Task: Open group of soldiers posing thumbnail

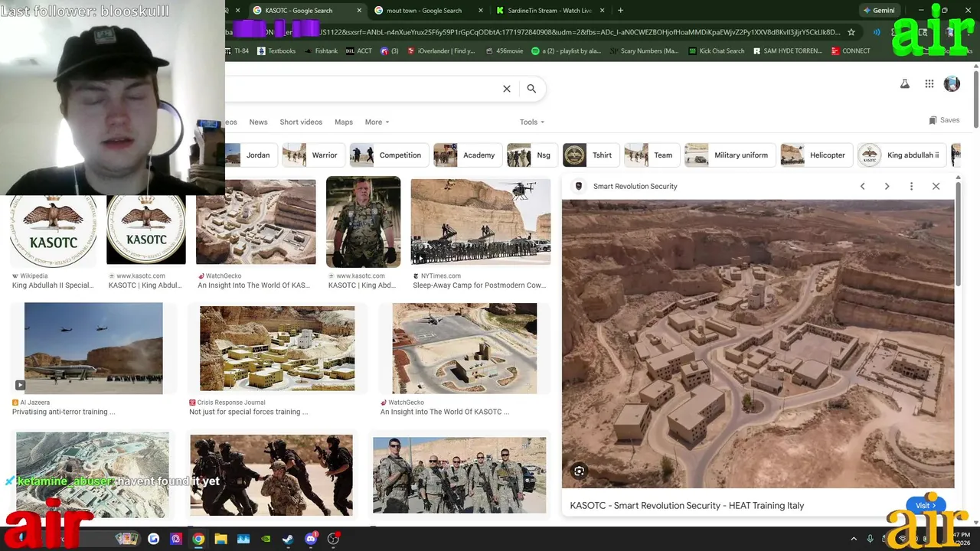Action: (459, 475)
